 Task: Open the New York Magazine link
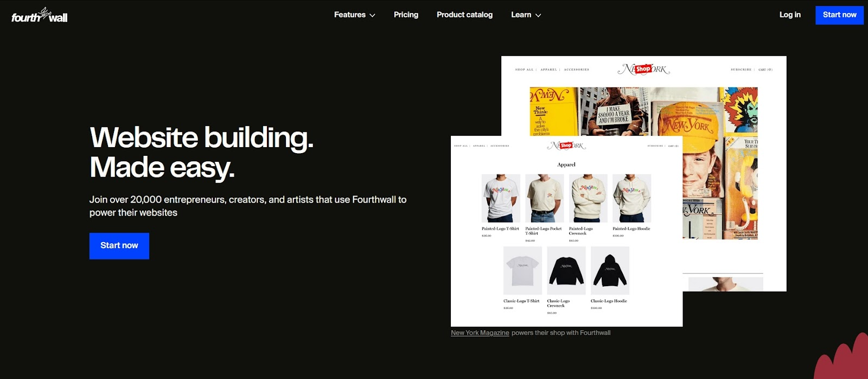tap(480, 333)
